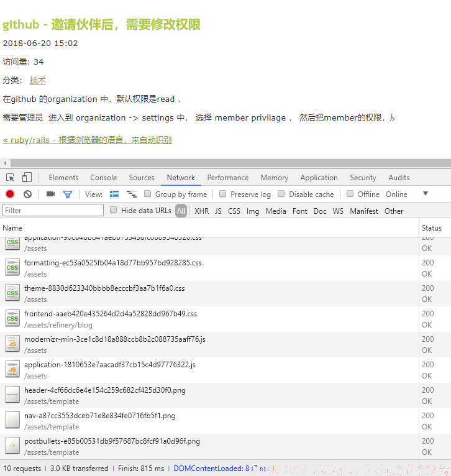Filter requests by Font type
This screenshot has width=451, height=476.
300,211
